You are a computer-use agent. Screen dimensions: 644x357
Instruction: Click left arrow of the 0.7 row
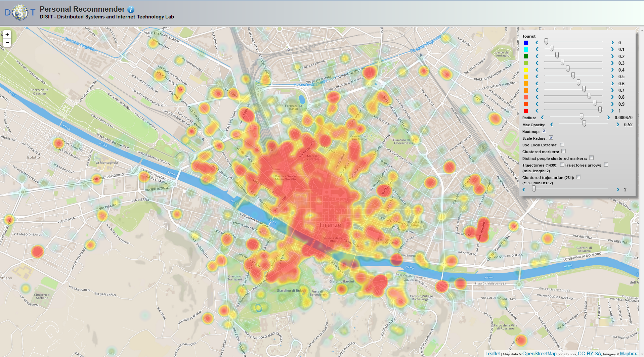(x=537, y=90)
